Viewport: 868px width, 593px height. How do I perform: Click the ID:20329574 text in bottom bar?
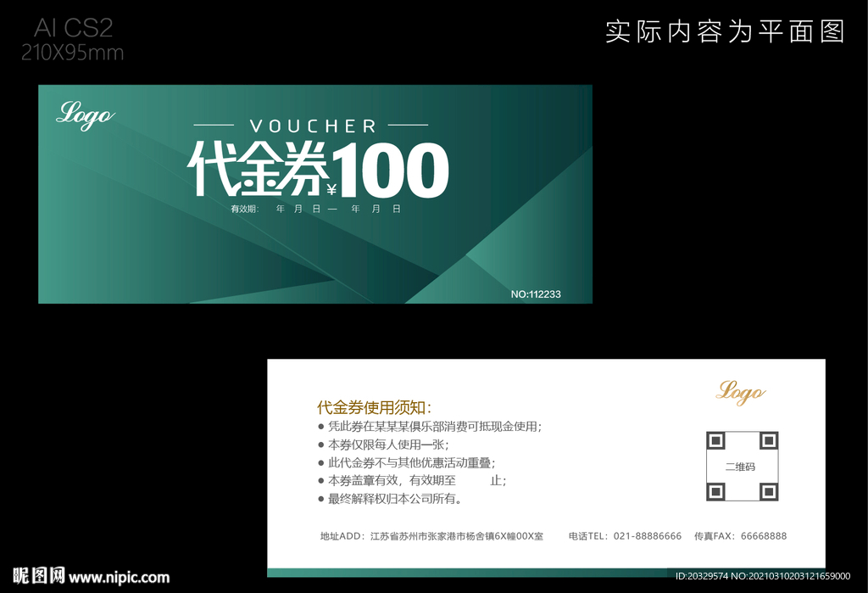click(704, 575)
